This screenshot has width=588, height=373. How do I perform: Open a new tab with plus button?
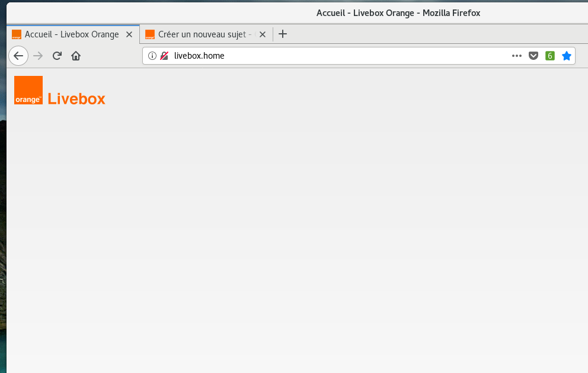(282, 34)
